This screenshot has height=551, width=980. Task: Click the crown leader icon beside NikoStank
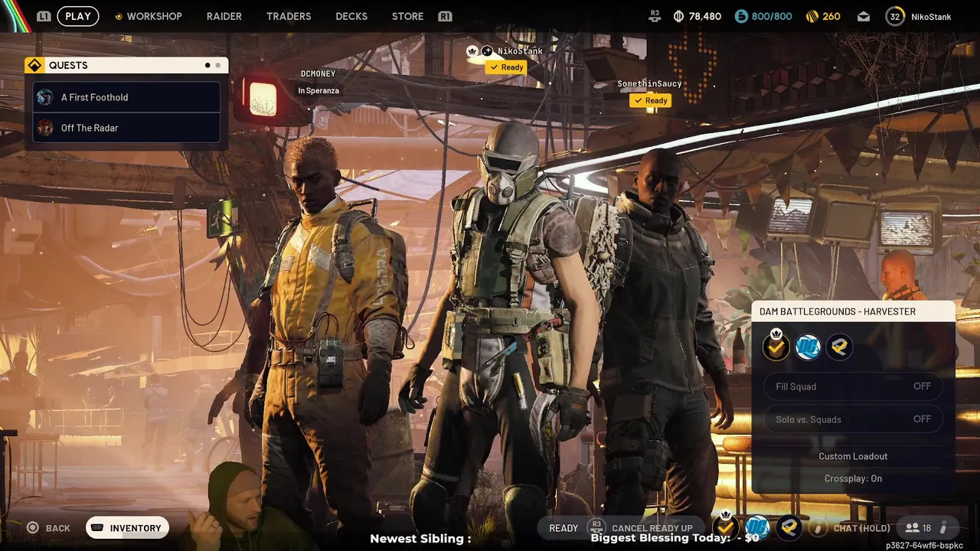pos(472,51)
